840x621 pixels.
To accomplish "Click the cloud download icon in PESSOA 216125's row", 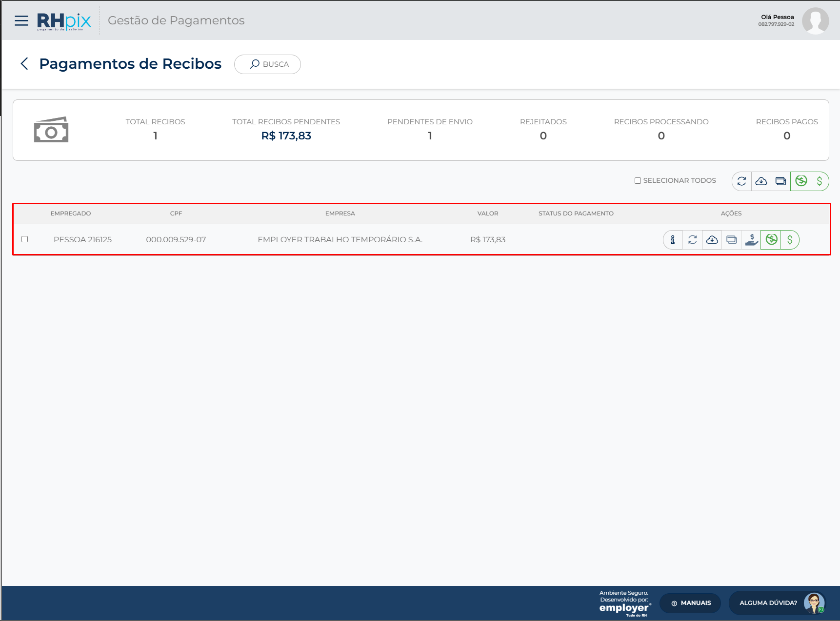I will pyautogui.click(x=712, y=240).
